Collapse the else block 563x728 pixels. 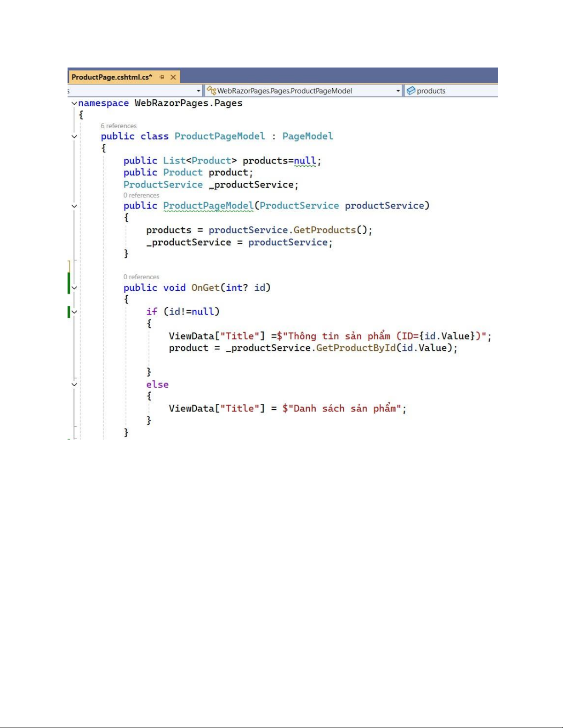(x=74, y=384)
